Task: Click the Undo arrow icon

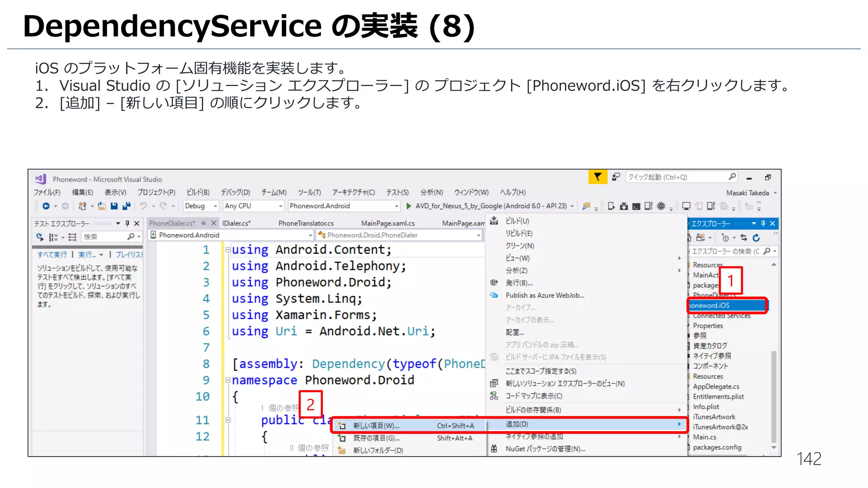Action: (x=144, y=206)
